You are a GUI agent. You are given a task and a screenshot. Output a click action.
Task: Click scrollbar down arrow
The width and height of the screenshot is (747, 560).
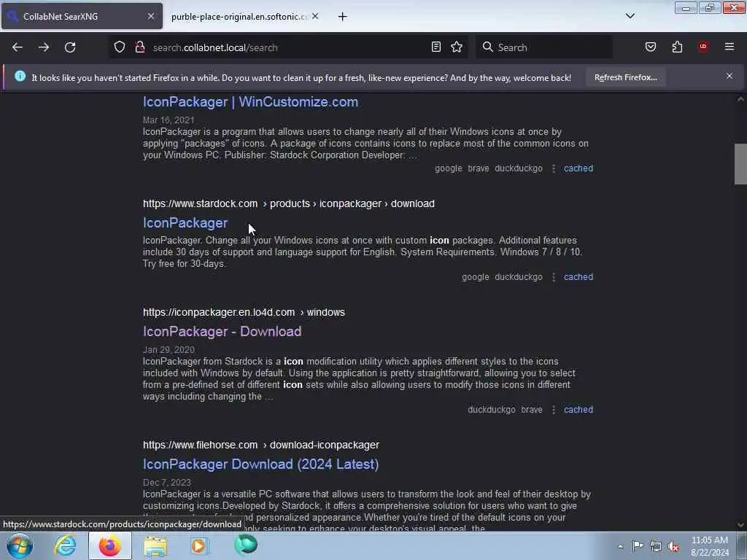point(740,525)
